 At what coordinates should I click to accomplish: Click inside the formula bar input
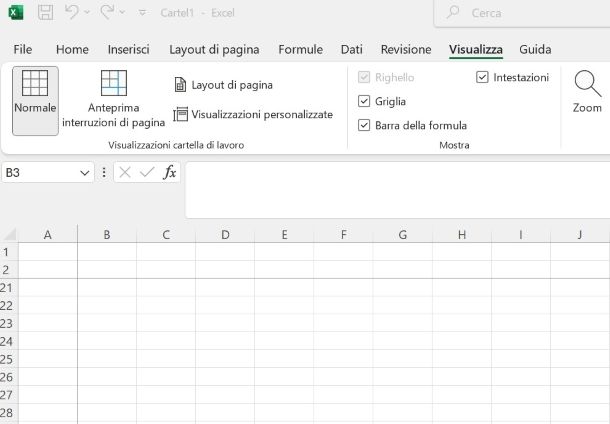click(x=398, y=190)
